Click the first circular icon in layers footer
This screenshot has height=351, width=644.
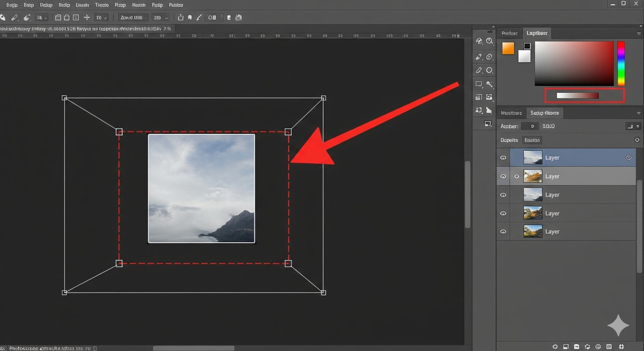pos(555,346)
